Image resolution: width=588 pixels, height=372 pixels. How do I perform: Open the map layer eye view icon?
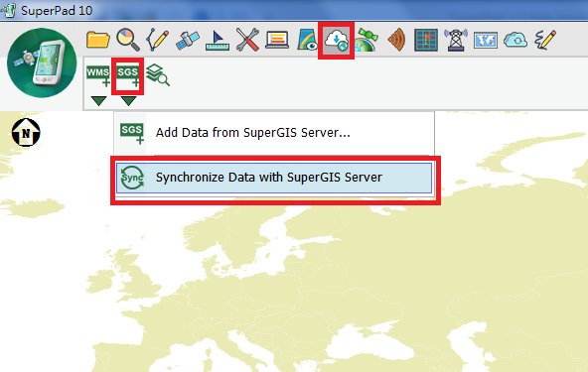pos(307,40)
